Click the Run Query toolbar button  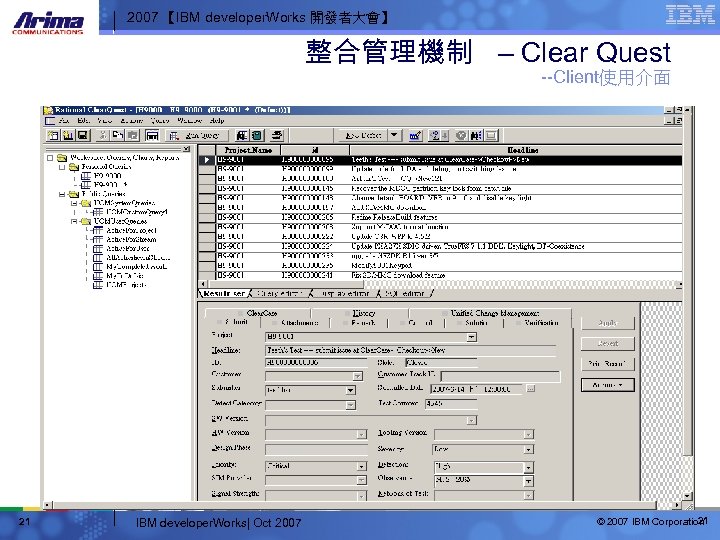click(196, 135)
